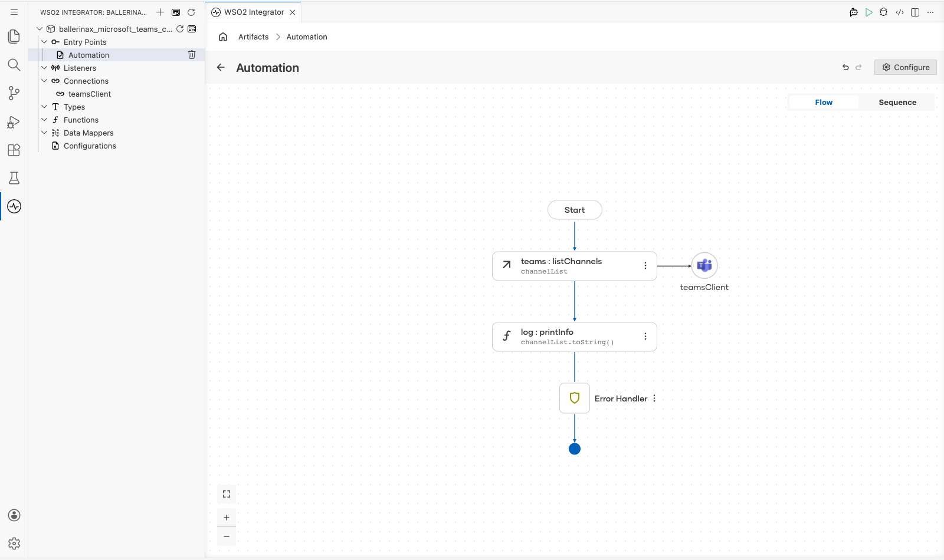Switch to Flow view
Screen dimensions: 944x560
point(824,102)
